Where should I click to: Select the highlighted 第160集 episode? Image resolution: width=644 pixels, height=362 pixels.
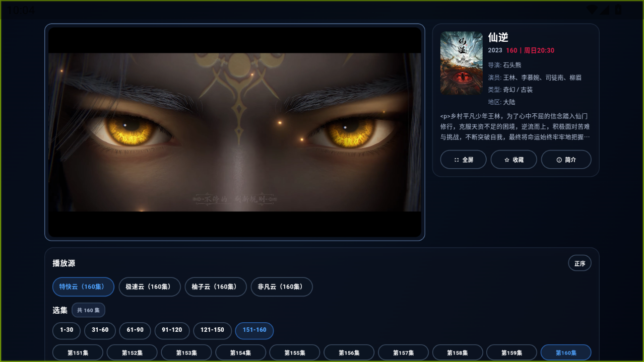coord(566,353)
